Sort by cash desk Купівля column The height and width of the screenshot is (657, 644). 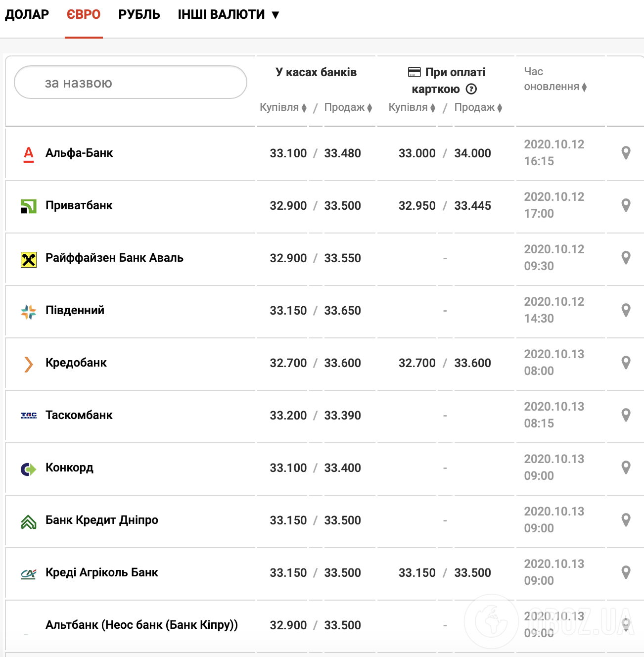(283, 107)
